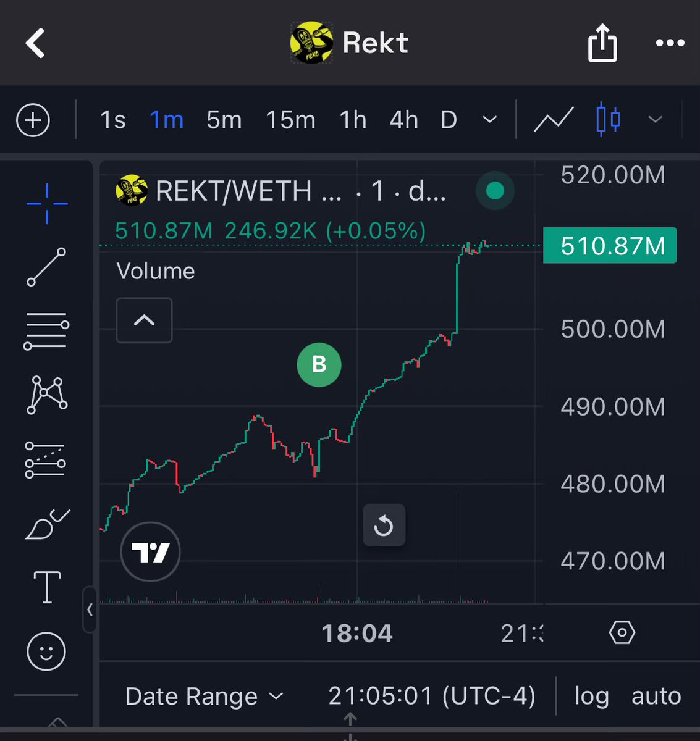Select candlestick chart style
The height and width of the screenshot is (741, 700).
coord(608,119)
